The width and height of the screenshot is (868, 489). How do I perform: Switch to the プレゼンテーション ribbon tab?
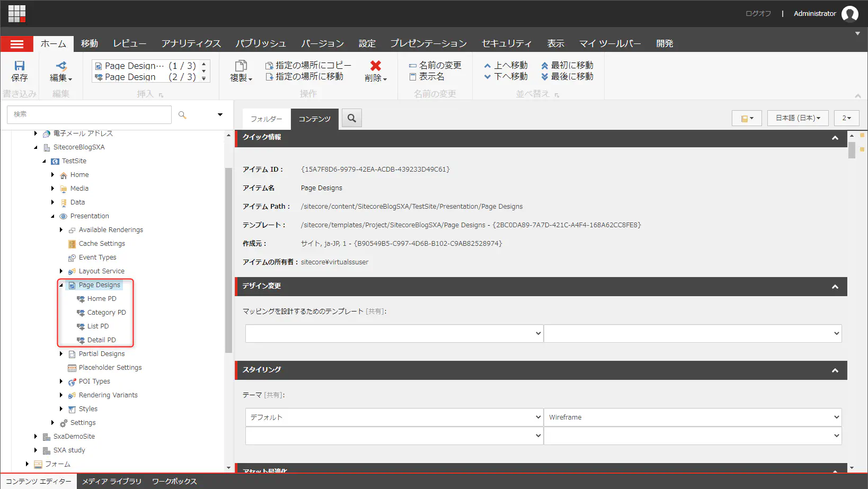(429, 43)
